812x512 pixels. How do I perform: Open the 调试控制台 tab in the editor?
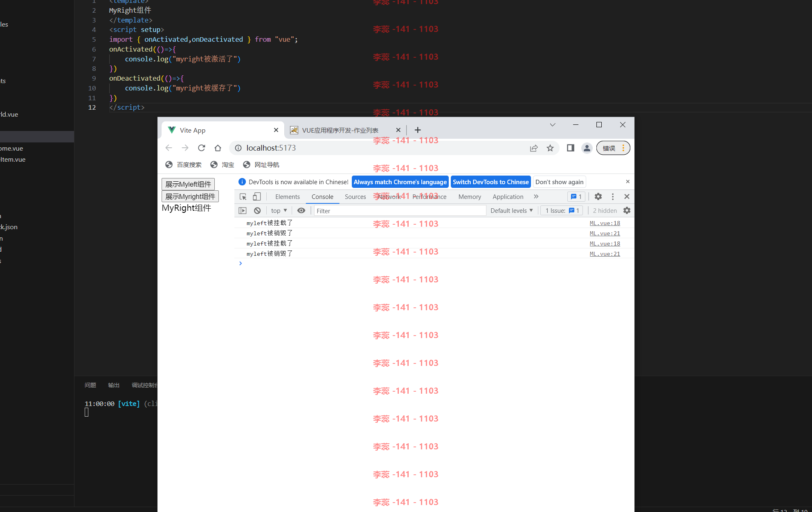point(144,385)
